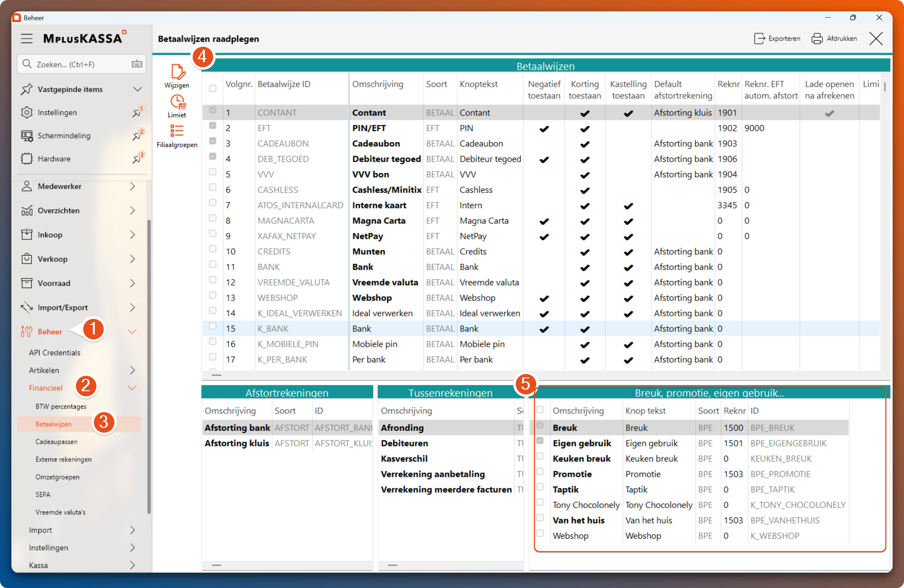This screenshot has height=588, width=904.
Task: Click the keyboard icon in search box
Action: 137,64
